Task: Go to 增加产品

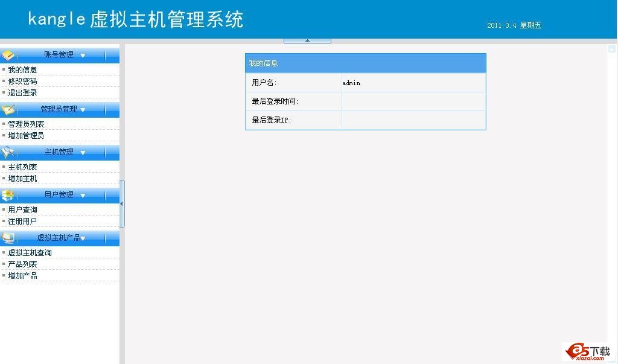Action: tap(22, 276)
